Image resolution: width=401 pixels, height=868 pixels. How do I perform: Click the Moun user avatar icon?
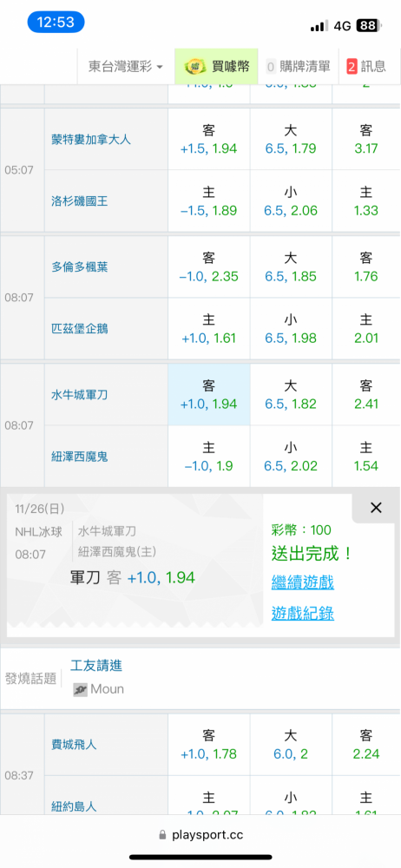pos(81,689)
